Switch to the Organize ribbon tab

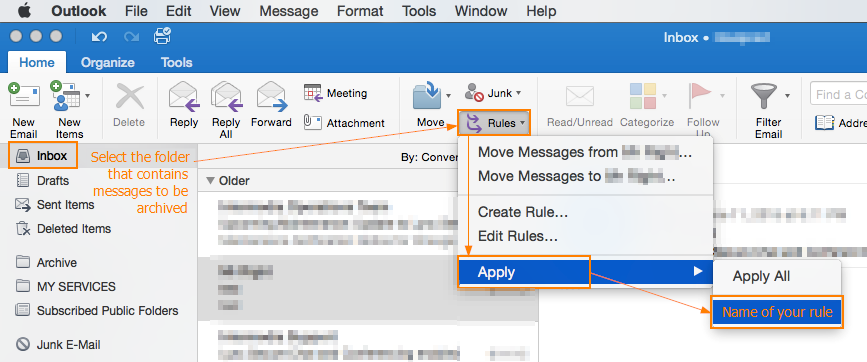[108, 62]
